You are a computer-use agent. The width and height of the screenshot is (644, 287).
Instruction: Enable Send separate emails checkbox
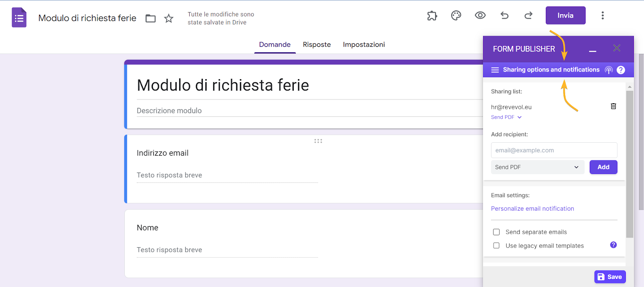[x=496, y=232]
